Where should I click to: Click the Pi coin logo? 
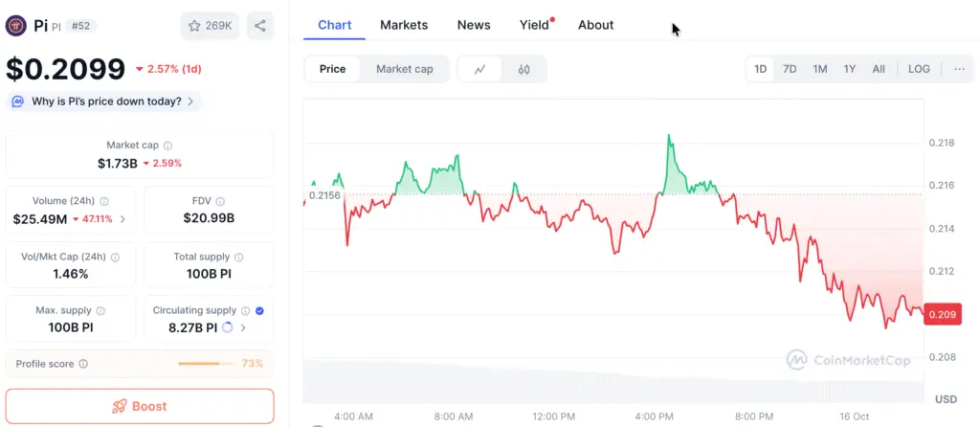(x=15, y=26)
